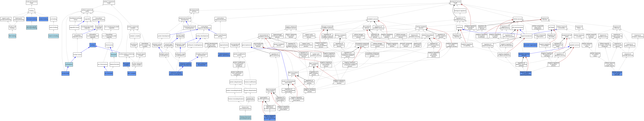Image resolution: width=644 pixels, height=121 pixels.
Task: Select the blue 'PcG protein complex' node
Action: coord(126,64)
